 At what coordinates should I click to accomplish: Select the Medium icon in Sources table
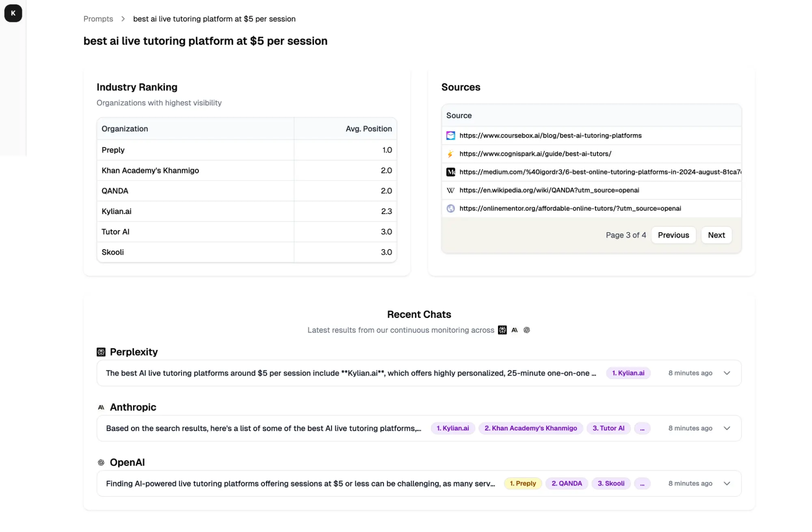coord(450,172)
